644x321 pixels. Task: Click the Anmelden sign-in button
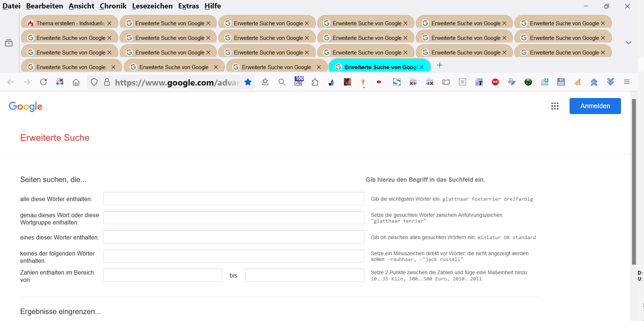click(x=595, y=106)
